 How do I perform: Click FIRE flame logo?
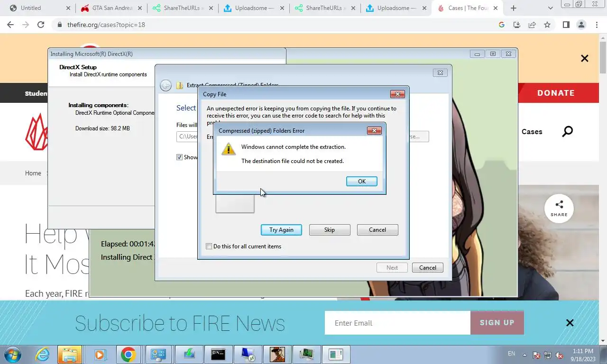37,132
